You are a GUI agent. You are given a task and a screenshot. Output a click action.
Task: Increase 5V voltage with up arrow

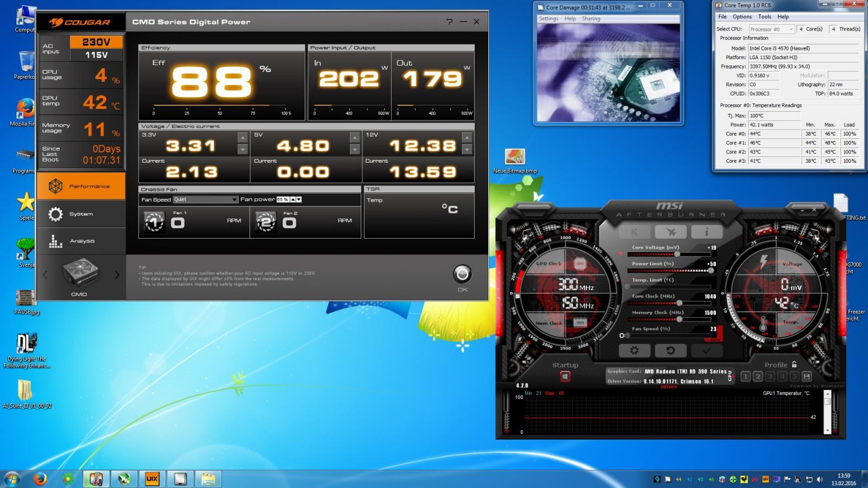click(x=355, y=138)
